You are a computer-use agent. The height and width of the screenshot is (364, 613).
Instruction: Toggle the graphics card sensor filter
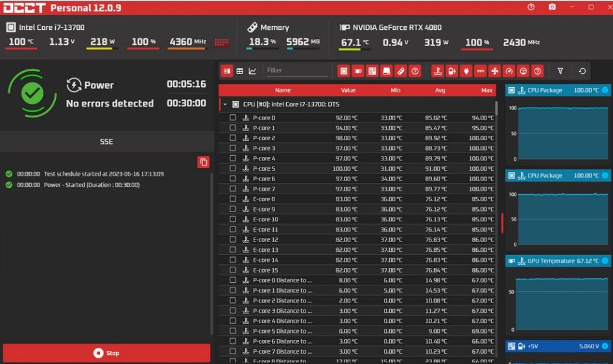point(358,71)
